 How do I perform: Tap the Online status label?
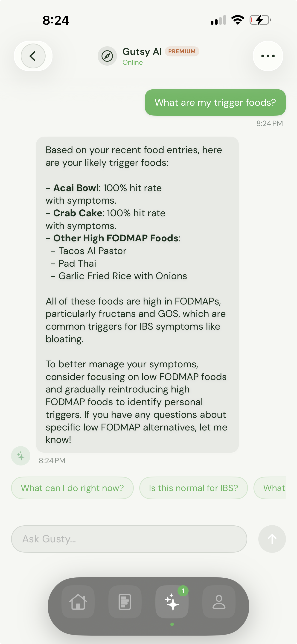click(x=133, y=62)
